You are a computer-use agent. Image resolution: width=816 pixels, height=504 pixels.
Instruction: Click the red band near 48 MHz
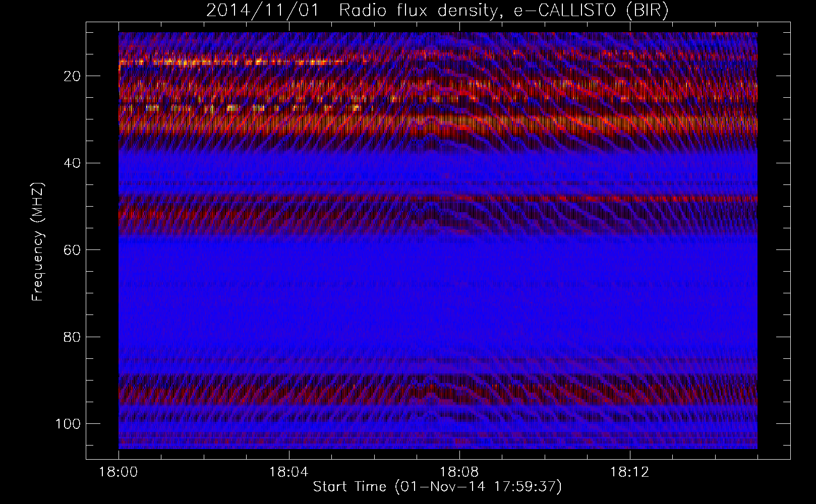coord(438,199)
